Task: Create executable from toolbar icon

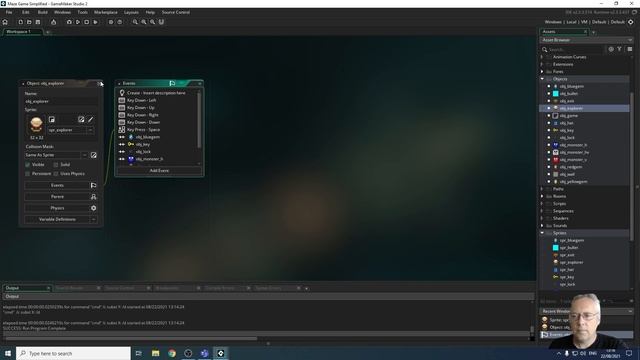Action: coord(53,22)
